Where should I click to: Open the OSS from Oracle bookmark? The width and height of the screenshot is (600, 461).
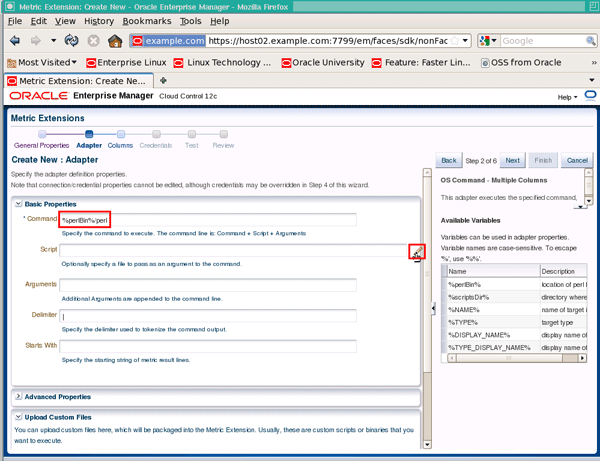(x=521, y=62)
